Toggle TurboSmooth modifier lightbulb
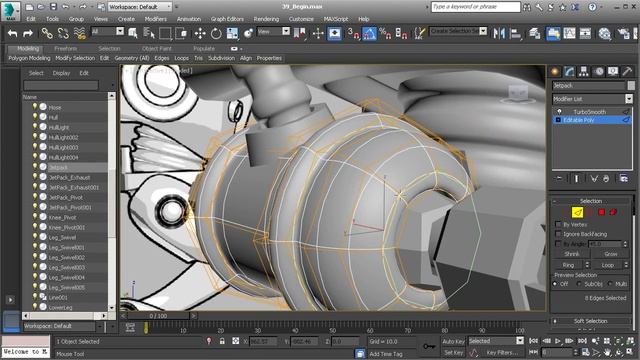The height and width of the screenshot is (360, 640). pos(559,111)
